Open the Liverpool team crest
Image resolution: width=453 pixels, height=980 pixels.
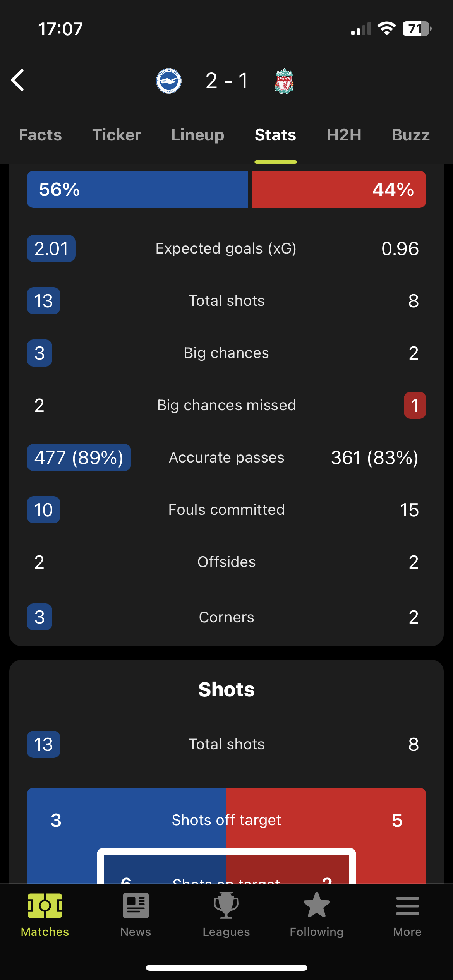pyautogui.click(x=284, y=81)
